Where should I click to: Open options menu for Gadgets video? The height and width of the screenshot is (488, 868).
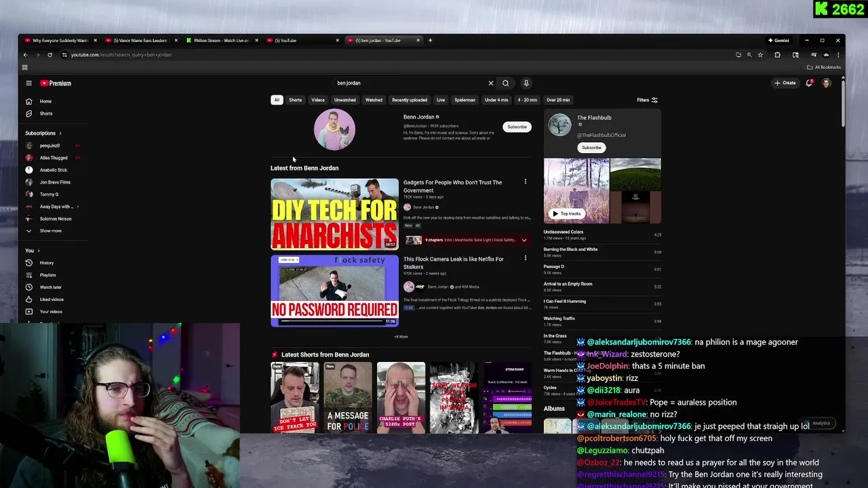525,182
